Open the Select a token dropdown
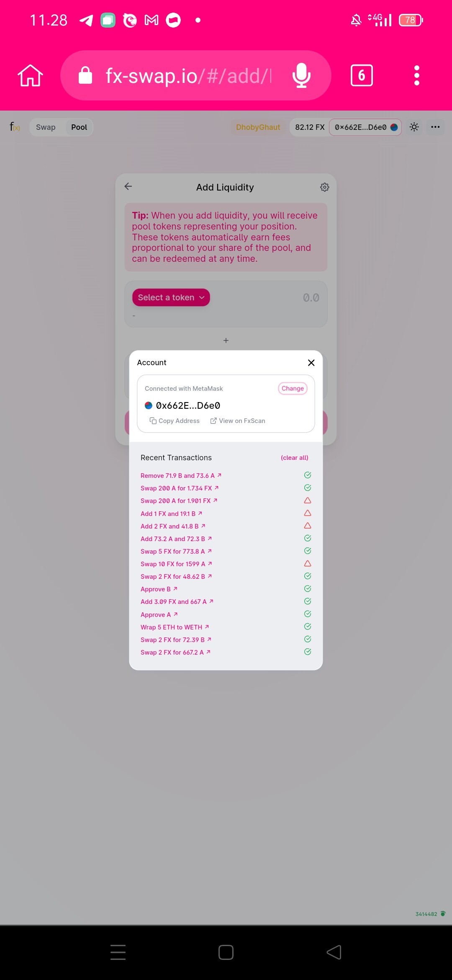This screenshot has height=980, width=452. pyautogui.click(x=171, y=297)
